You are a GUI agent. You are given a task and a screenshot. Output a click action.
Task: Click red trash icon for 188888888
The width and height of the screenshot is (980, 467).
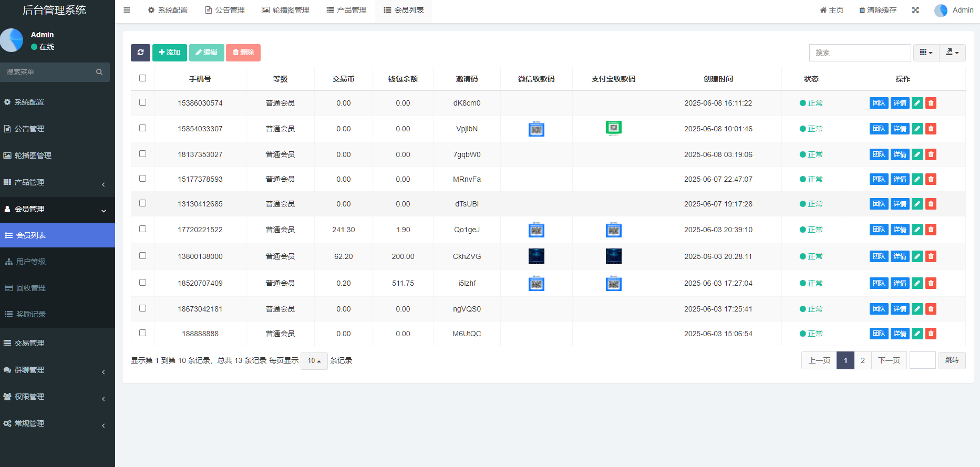click(x=931, y=334)
